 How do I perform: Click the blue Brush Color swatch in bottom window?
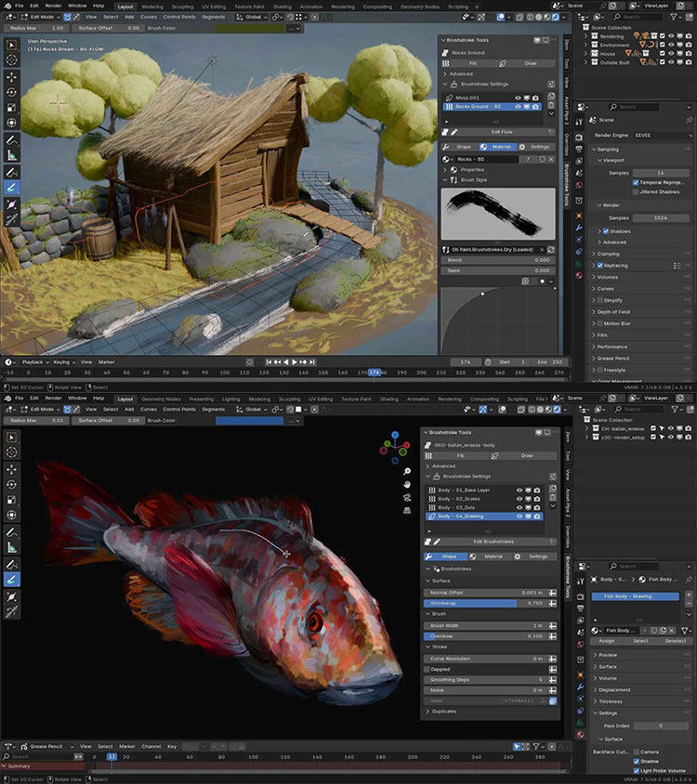[x=249, y=421]
